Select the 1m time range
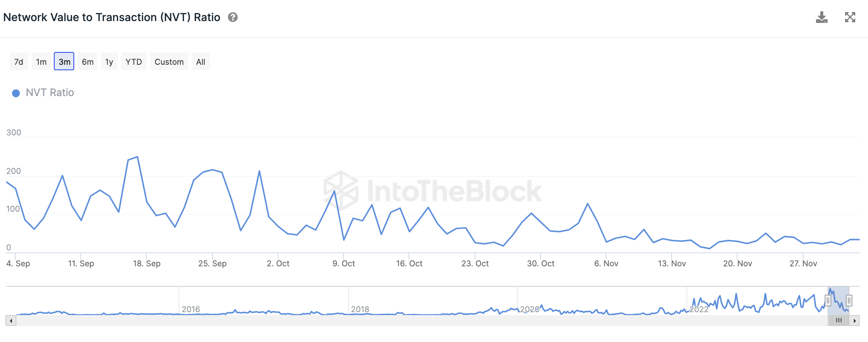The height and width of the screenshot is (342, 868). coord(41,61)
